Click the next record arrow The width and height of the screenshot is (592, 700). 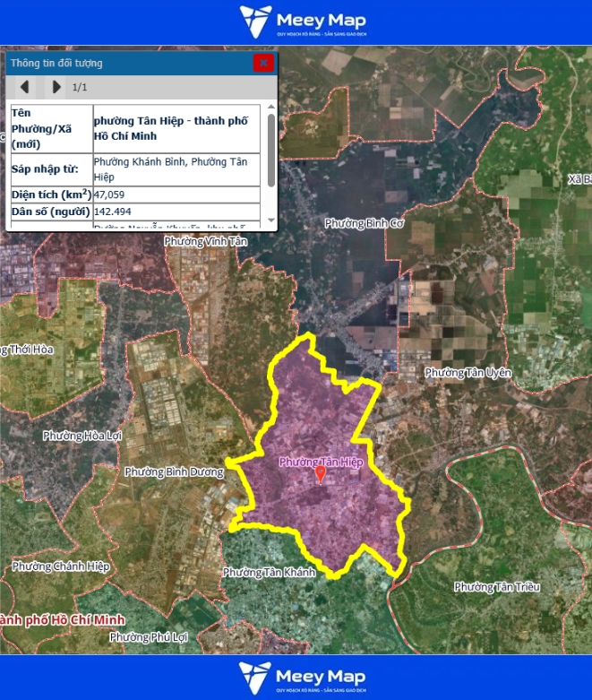tap(56, 87)
